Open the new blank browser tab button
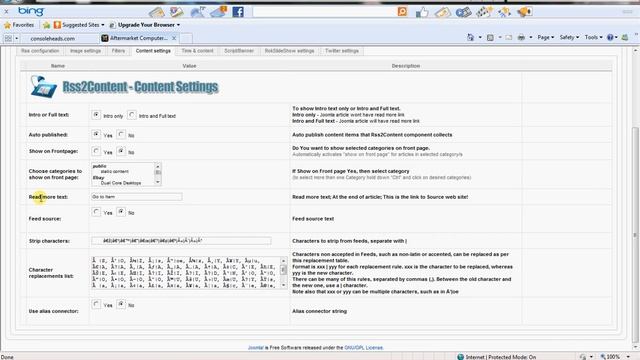The image size is (640, 360). pos(186,38)
